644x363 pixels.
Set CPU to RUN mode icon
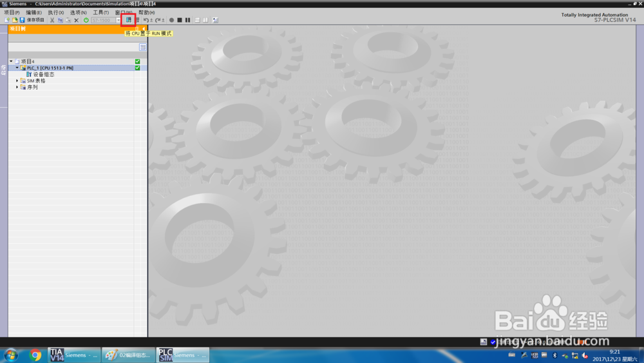(129, 20)
